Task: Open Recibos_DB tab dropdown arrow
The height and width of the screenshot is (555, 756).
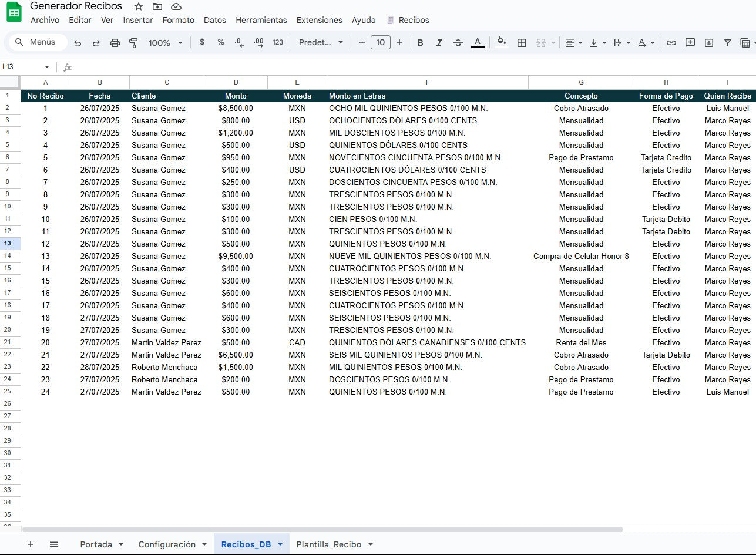Action: coord(280,544)
